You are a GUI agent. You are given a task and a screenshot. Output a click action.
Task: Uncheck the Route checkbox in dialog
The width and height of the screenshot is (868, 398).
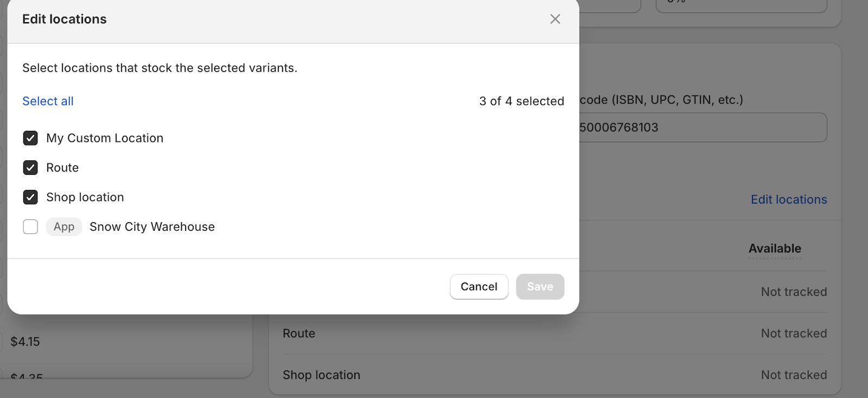coord(30,168)
